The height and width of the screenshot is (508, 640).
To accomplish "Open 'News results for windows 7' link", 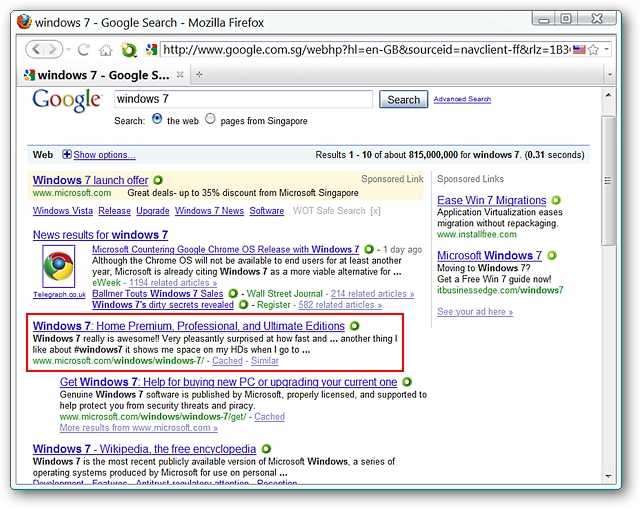I will tap(100, 235).
